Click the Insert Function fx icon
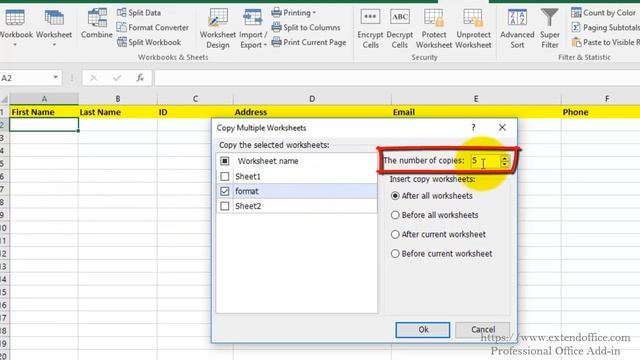640x360 pixels. tap(140, 78)
